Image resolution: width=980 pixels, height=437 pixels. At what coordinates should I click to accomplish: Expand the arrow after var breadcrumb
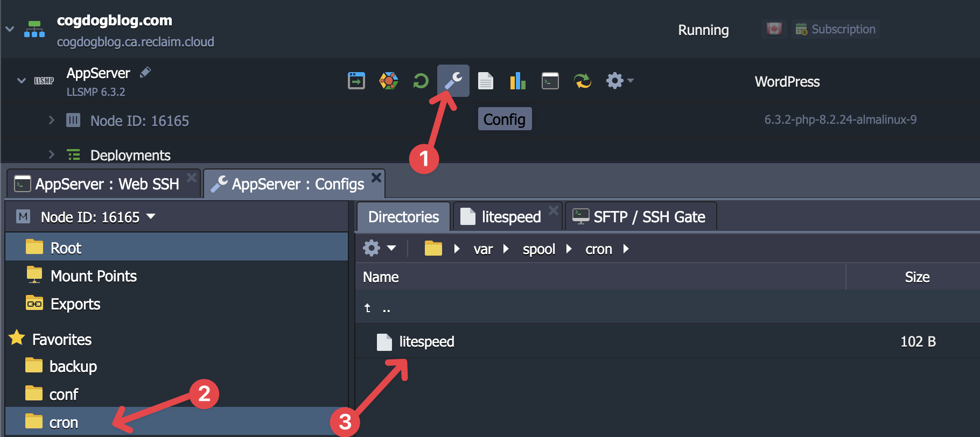pyautogui.click(x=506, y=249)
